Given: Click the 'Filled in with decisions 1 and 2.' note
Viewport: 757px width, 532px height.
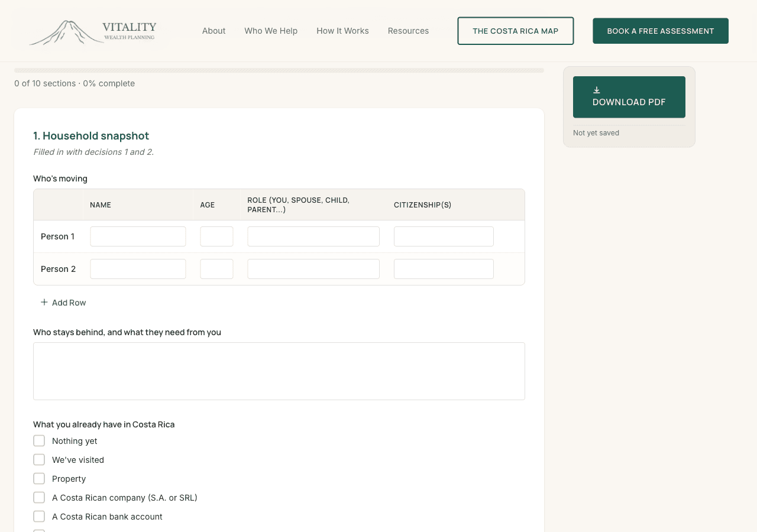Looking at the screenshot, I should 93,152.
